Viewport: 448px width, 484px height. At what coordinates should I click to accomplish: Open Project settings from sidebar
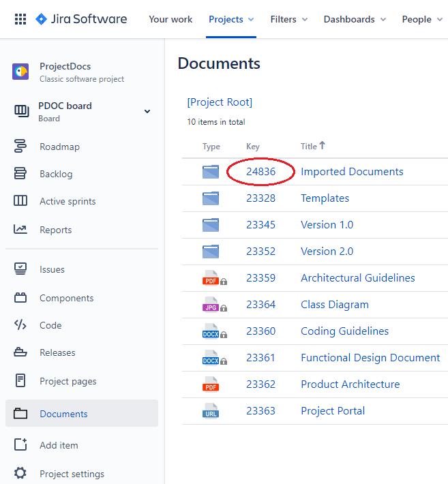(x=72, y=474)
